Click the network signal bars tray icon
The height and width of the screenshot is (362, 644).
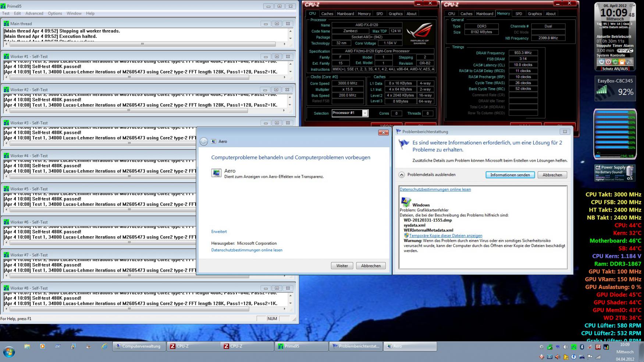598,357
